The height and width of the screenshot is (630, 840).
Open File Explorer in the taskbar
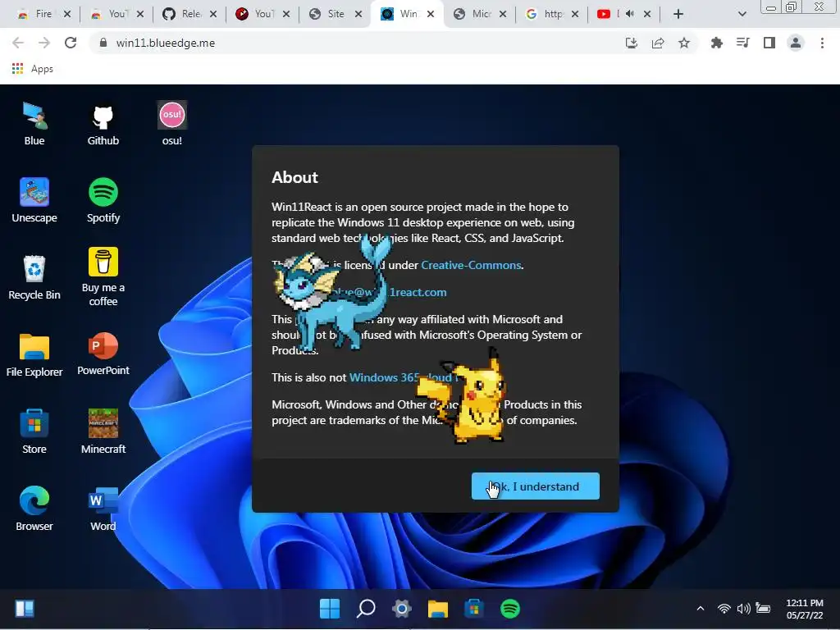(x=438, y=609)
